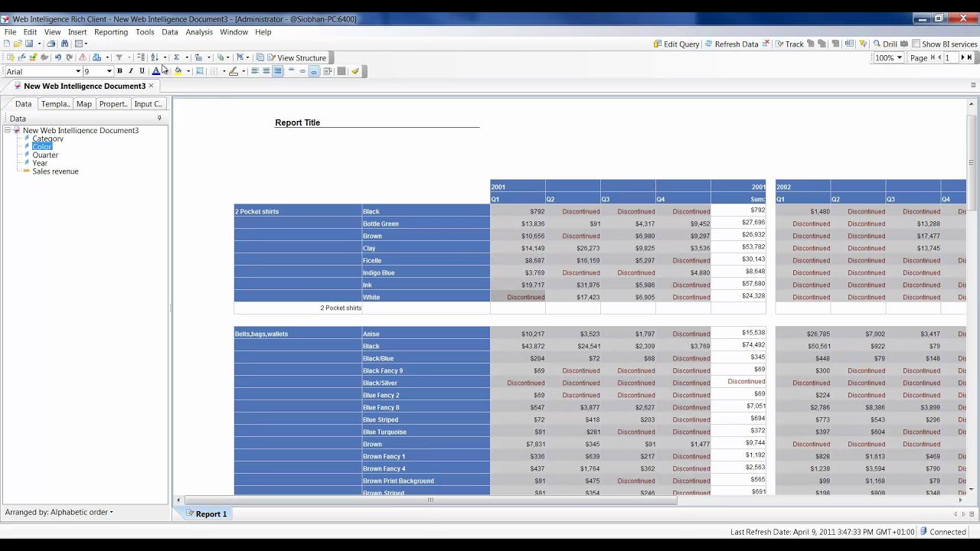Enable the Show BI services checkbox

coord(916,44)
